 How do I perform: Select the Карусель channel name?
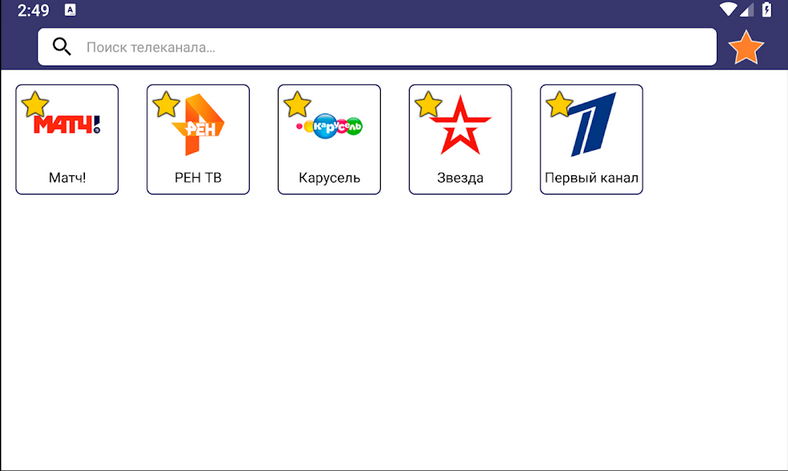[329, 179]
